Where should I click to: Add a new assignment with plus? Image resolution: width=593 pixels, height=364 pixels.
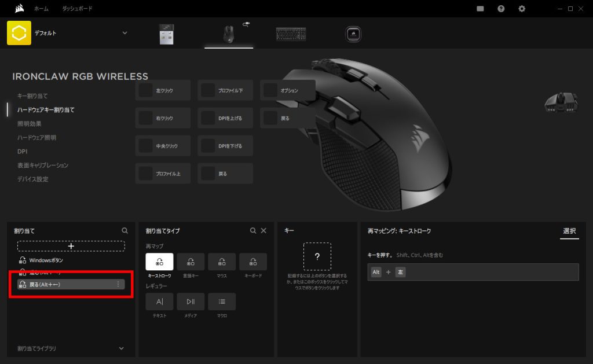point(71,246)
